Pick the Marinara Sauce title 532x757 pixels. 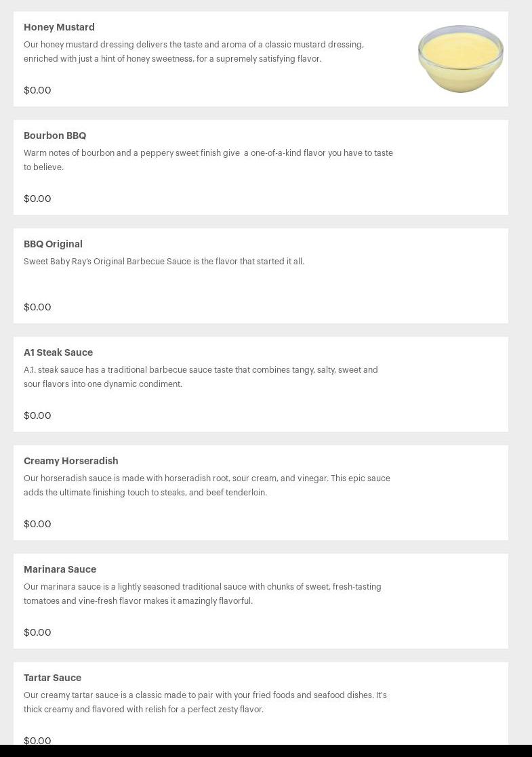pyautogui.click(x=60, y=569)
